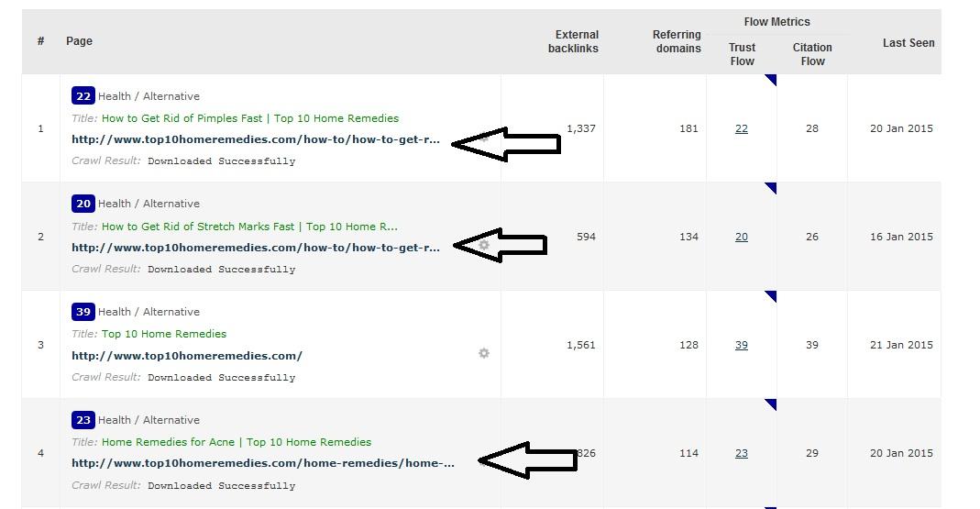This screenshot has height=509, width=980.
Task: Click the Trust Flow value 39 link
Action: (741, 345)
